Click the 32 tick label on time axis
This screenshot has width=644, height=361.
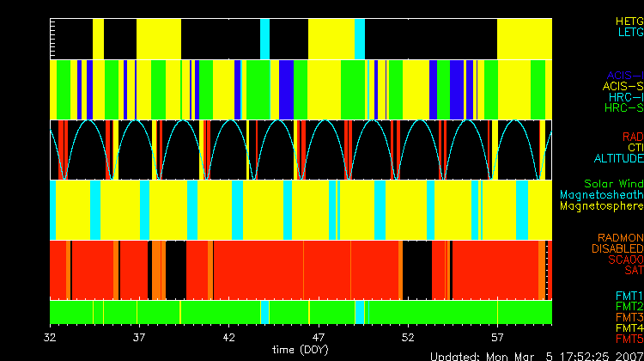pyautogui.click(x=51, y=337)
